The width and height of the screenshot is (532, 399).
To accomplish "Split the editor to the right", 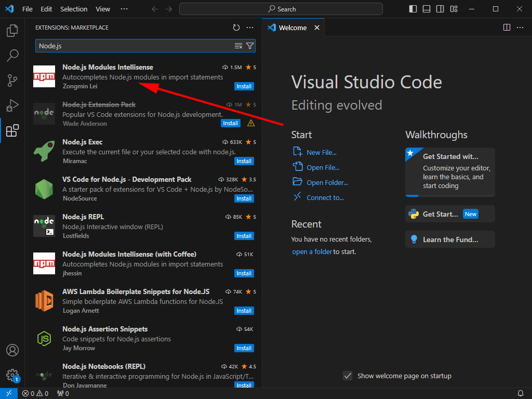I will click(x=507, y=28).
